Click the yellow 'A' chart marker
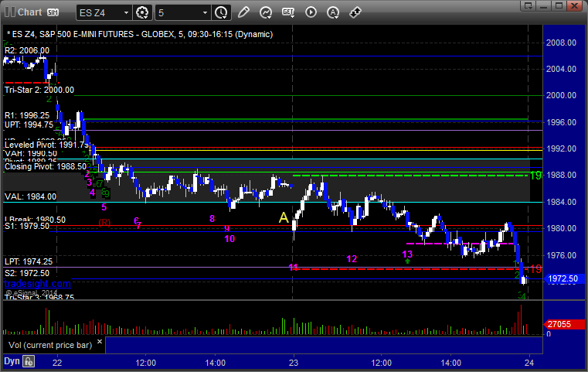 tap(284, 218)
